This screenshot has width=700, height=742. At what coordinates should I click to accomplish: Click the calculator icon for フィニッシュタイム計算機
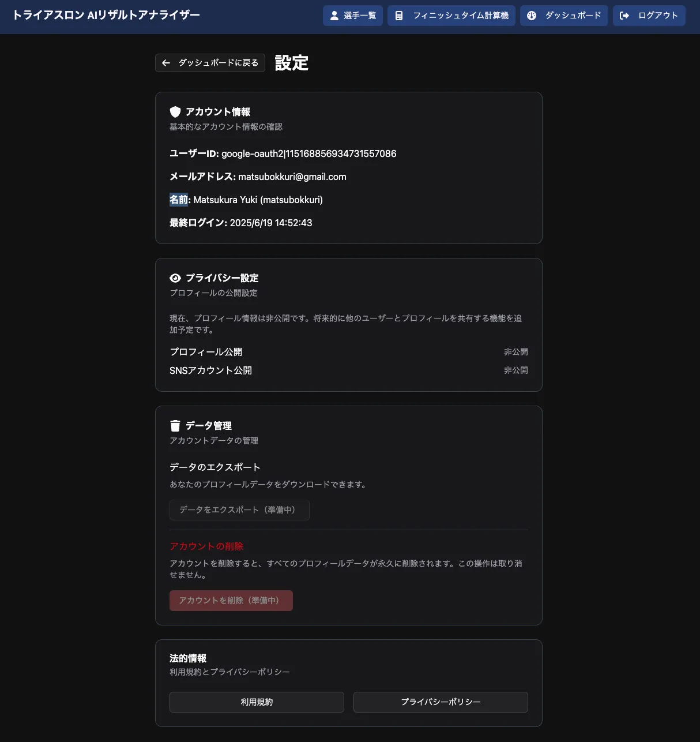tap(399, 16)
